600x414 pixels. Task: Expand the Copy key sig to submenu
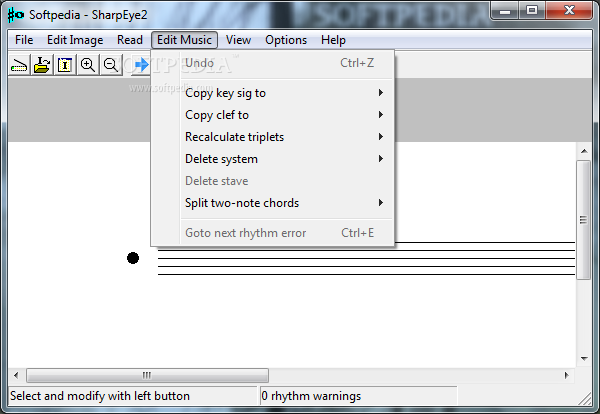click(272, 93)
